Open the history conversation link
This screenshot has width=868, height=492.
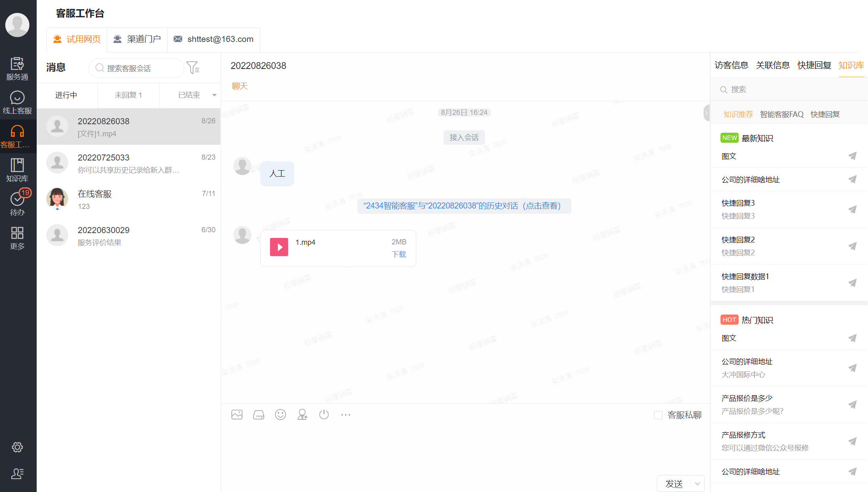click(x=464, y=206)
